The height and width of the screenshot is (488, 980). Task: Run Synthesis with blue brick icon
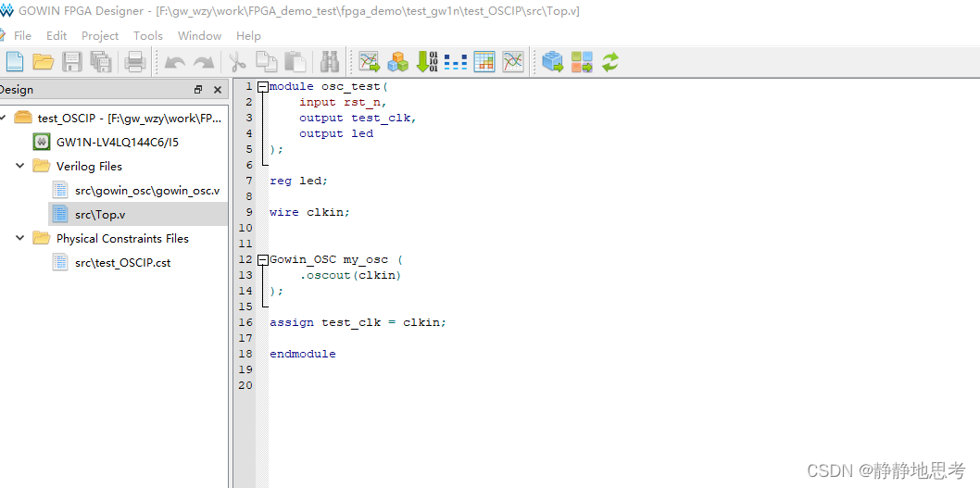(553, 61)
